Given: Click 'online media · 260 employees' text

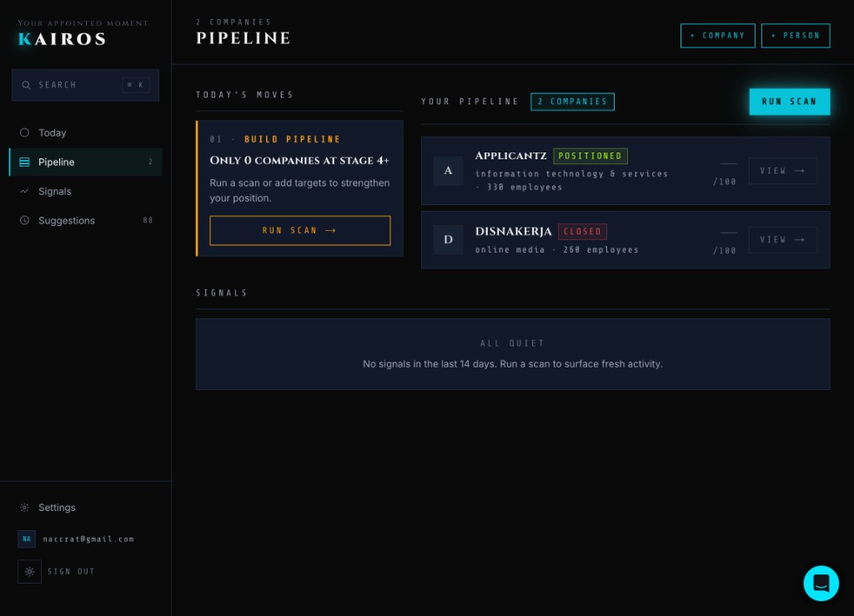Looking at the screenshot, I should 556,250.
